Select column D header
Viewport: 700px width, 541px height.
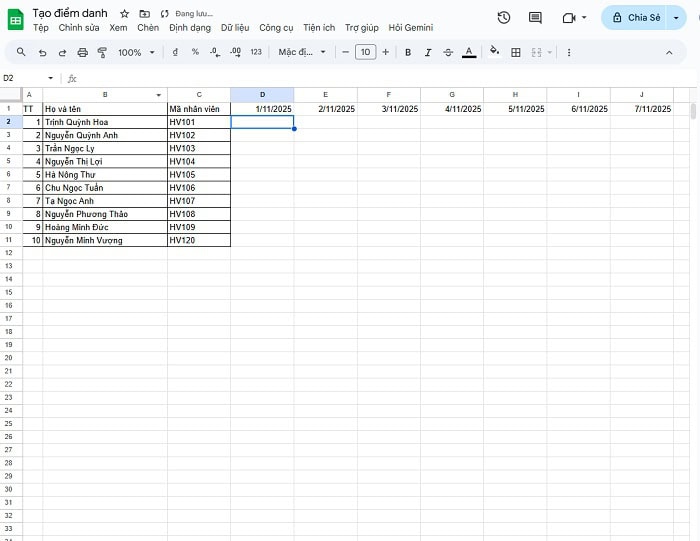(x=262, y=95)
